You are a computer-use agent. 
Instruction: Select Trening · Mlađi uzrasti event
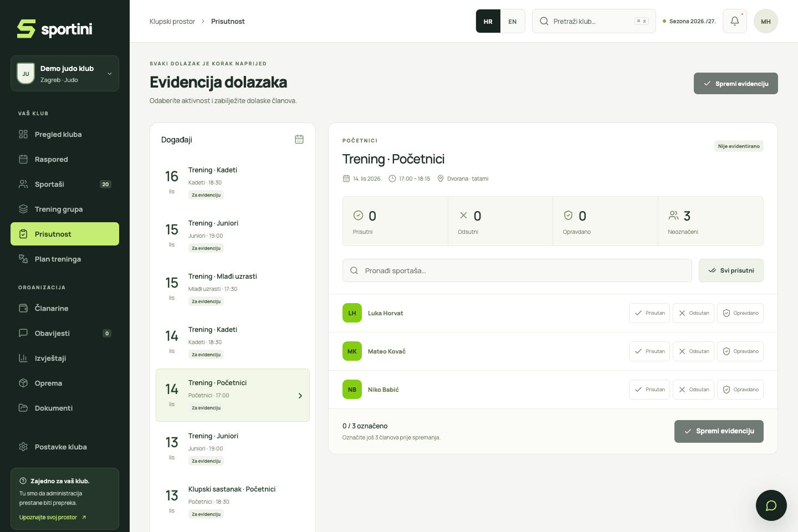[233, 289]
